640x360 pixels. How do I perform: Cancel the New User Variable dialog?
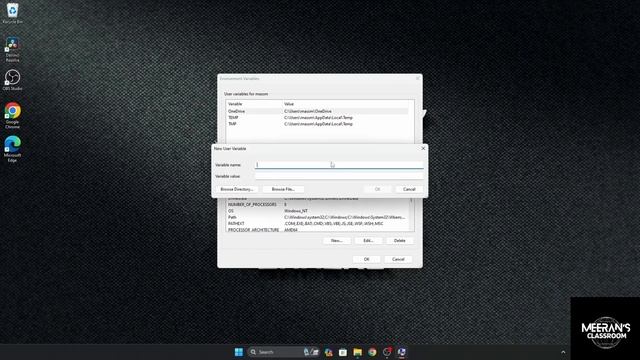pyautogui.click(x=409, y=189)
